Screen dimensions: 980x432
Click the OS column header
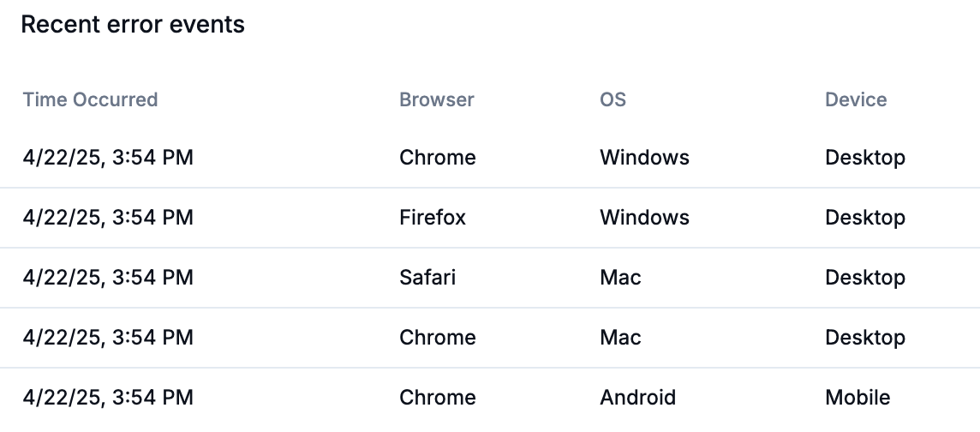[x=613, y=99]
